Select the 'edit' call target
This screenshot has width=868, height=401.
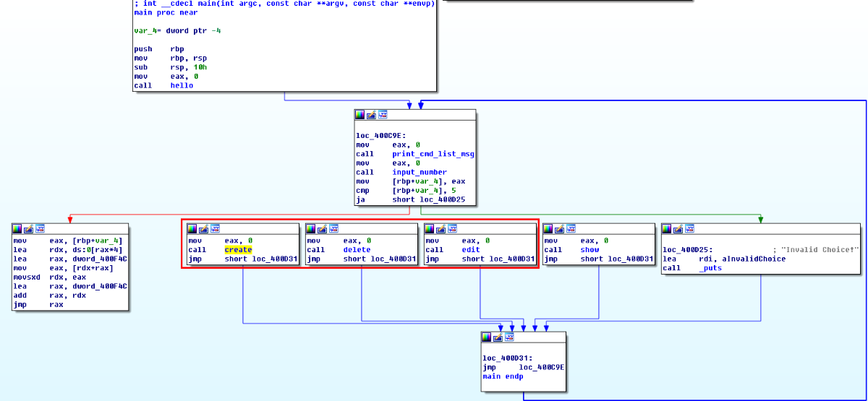471,249
